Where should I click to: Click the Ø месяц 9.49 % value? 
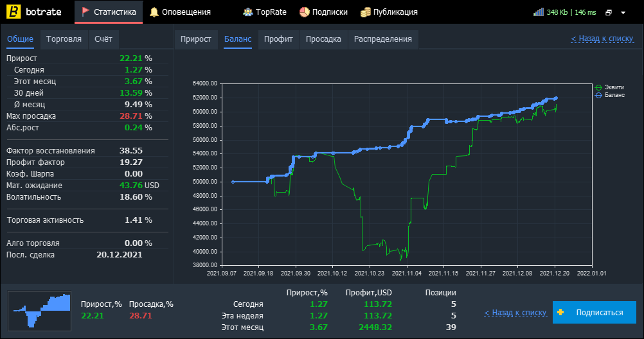[x=138, y=104]
